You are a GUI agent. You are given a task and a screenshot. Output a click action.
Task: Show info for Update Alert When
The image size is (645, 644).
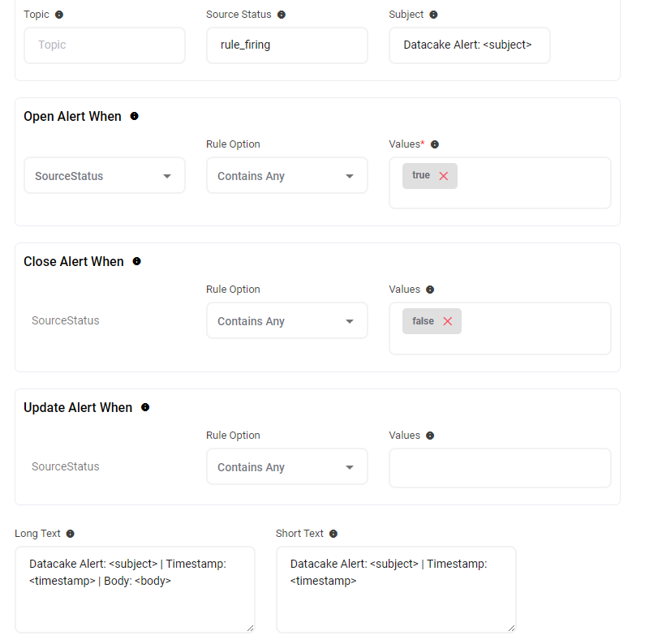[x=145, y=407]
